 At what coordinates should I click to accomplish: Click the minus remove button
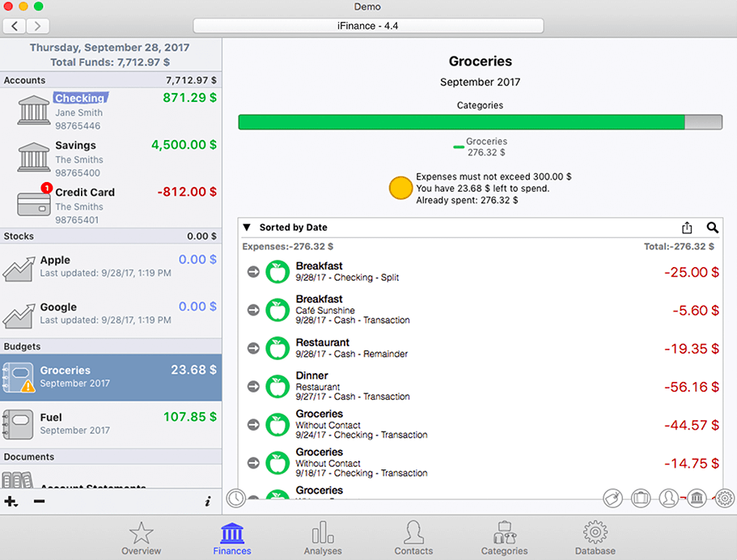pos(39,502)
